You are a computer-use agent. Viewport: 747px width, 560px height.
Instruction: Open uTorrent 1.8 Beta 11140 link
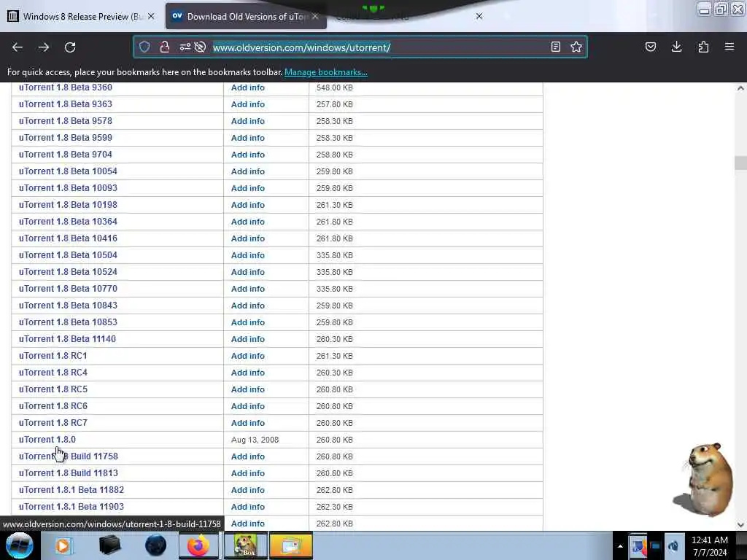coord(68,339)
